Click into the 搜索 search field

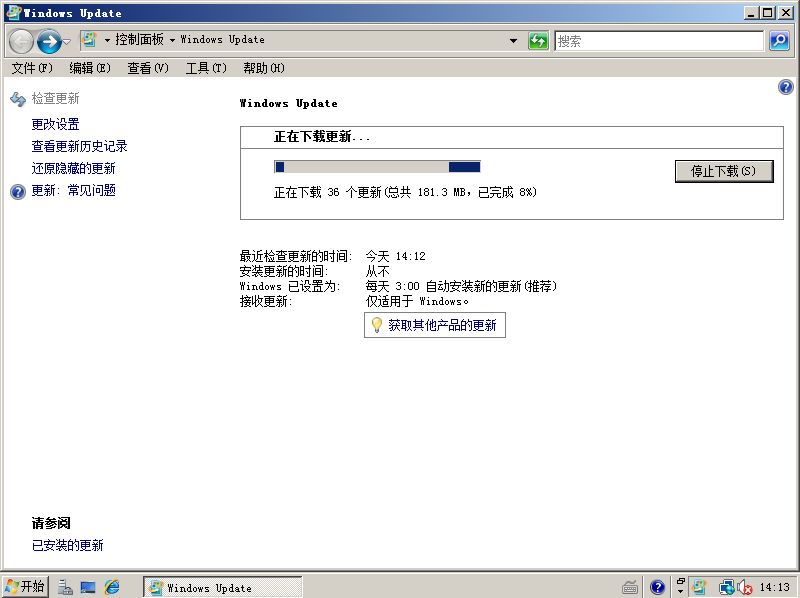click(659, 41)
